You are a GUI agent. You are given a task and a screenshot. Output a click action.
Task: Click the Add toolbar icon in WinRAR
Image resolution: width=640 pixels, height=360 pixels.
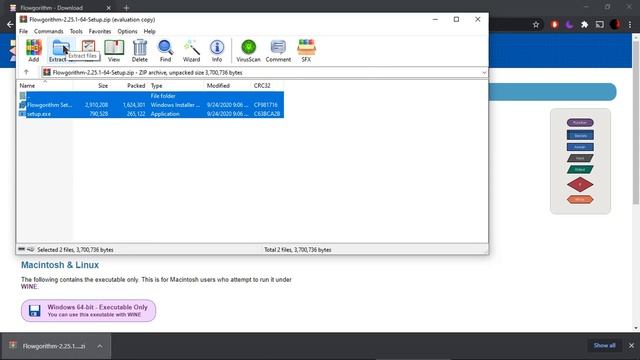tap(33, 50)
